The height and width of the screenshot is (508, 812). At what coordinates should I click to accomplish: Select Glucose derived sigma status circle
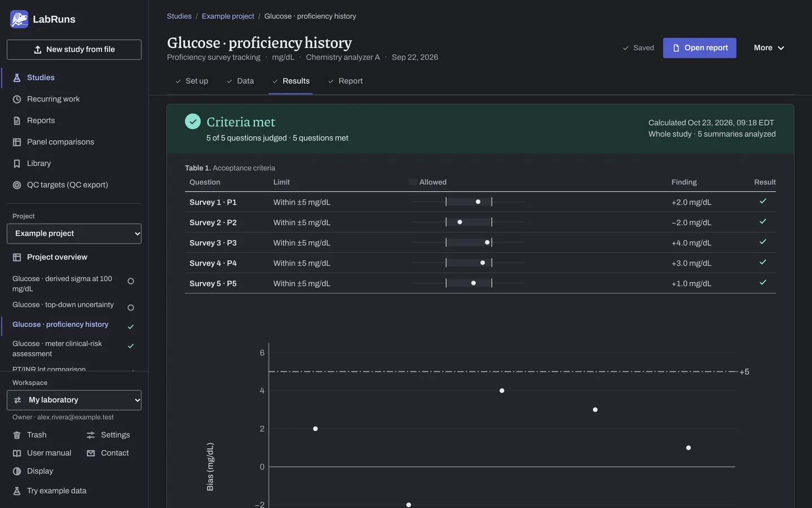131,281
